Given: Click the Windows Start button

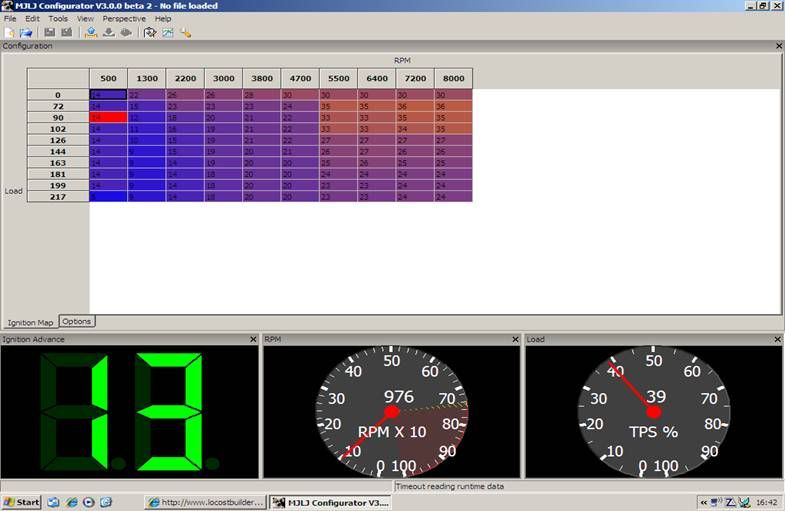Looking at the screenshot, I should coord(21,502).
